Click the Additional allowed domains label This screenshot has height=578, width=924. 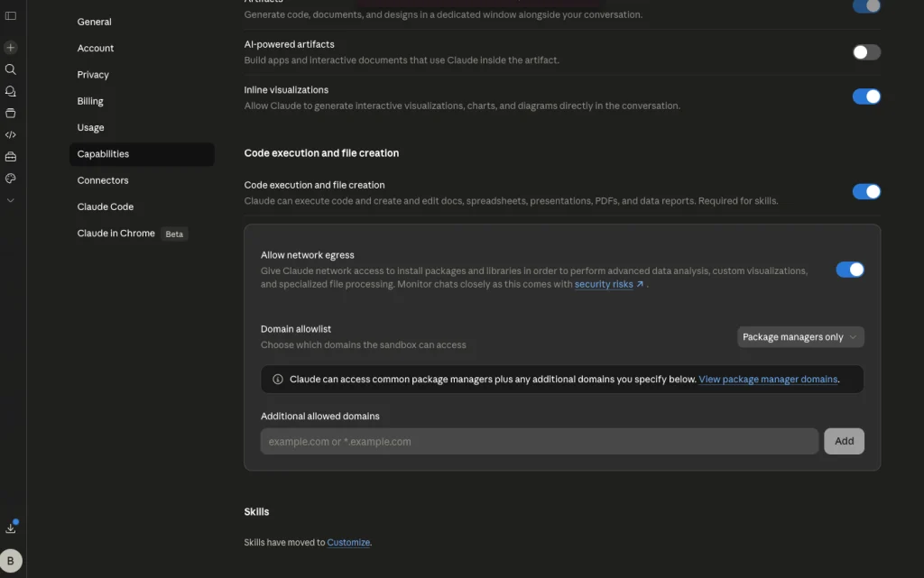click(320, 416)
